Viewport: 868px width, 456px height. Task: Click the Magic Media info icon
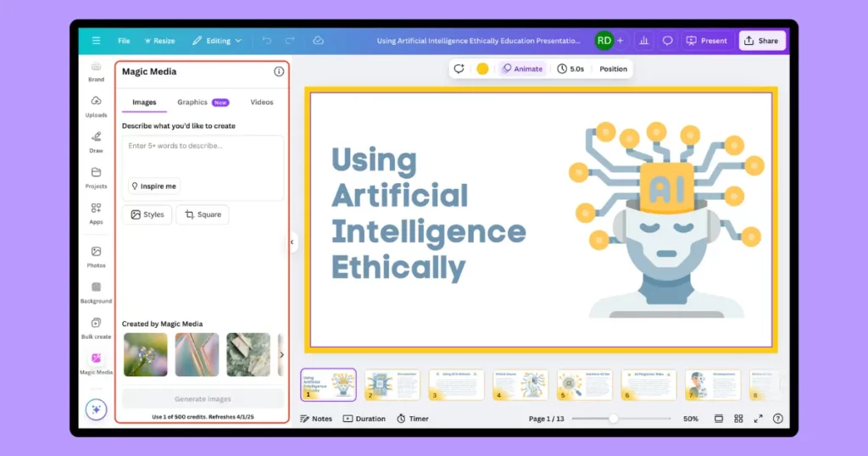(x=279, y=72)
